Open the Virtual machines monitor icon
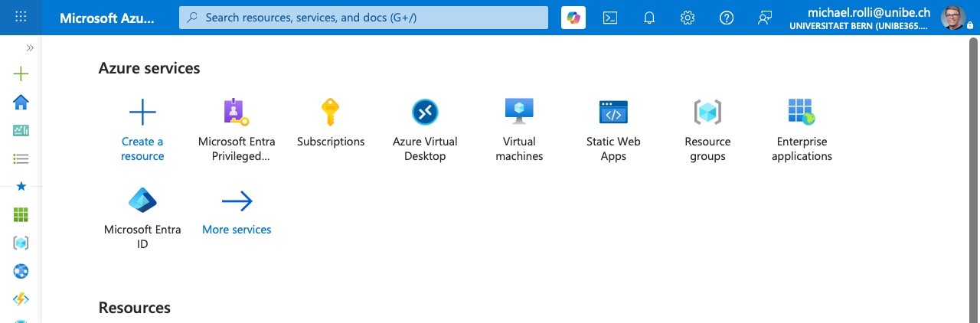Screen dimensions: 980x323 (519, 112)
